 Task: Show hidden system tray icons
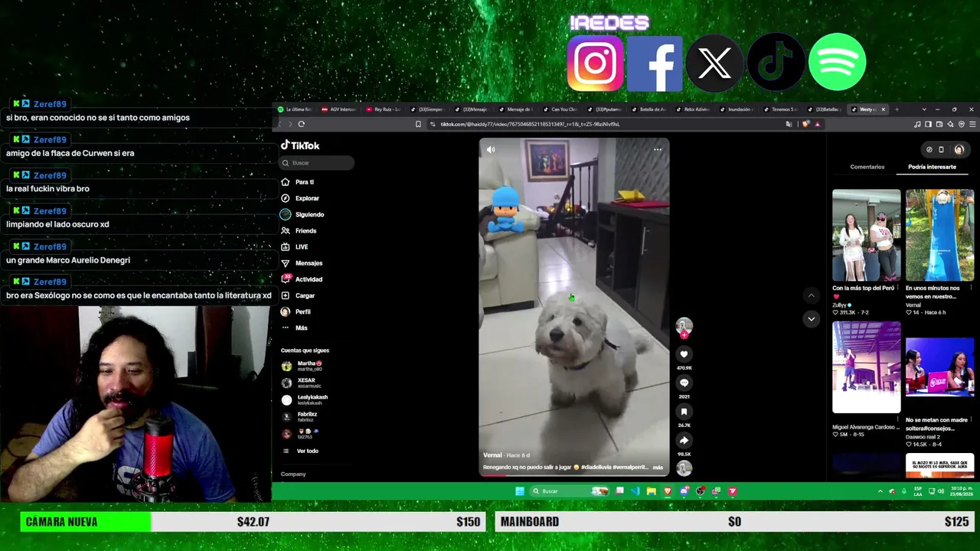click(x=880, y=491)
